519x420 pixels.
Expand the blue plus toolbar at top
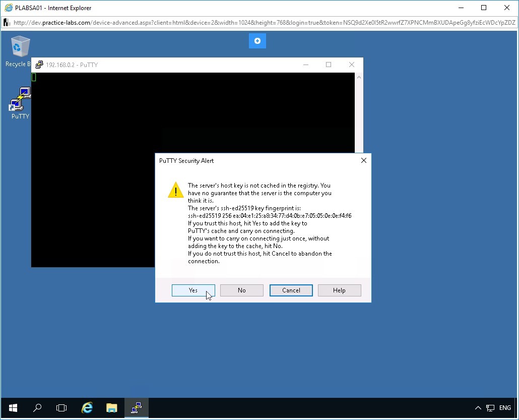pyautogui.click(x=257, y=41)
